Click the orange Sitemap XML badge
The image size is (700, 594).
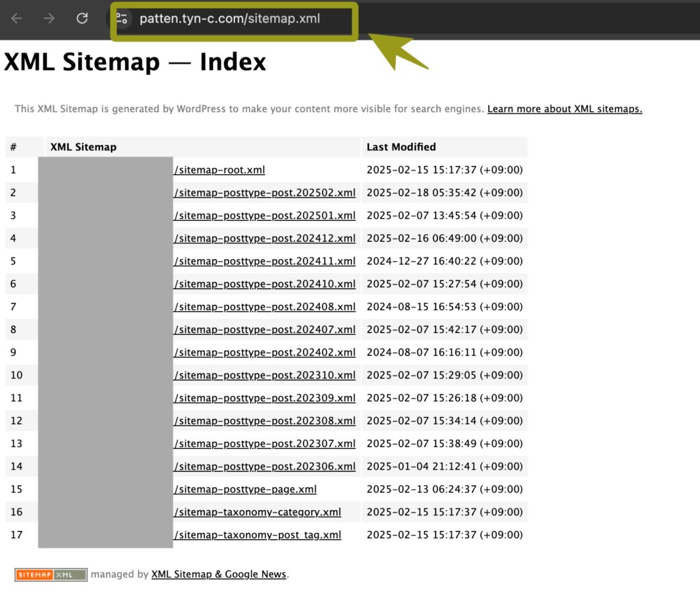51,575
